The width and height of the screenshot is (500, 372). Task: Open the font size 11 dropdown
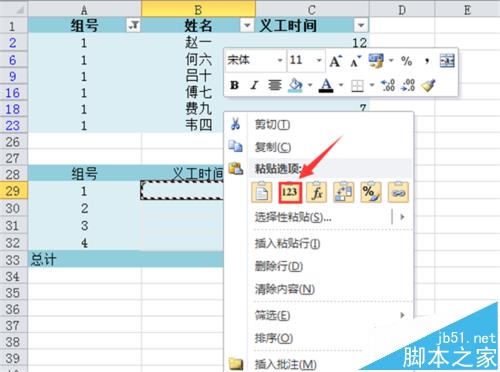[x=319, y=60]
